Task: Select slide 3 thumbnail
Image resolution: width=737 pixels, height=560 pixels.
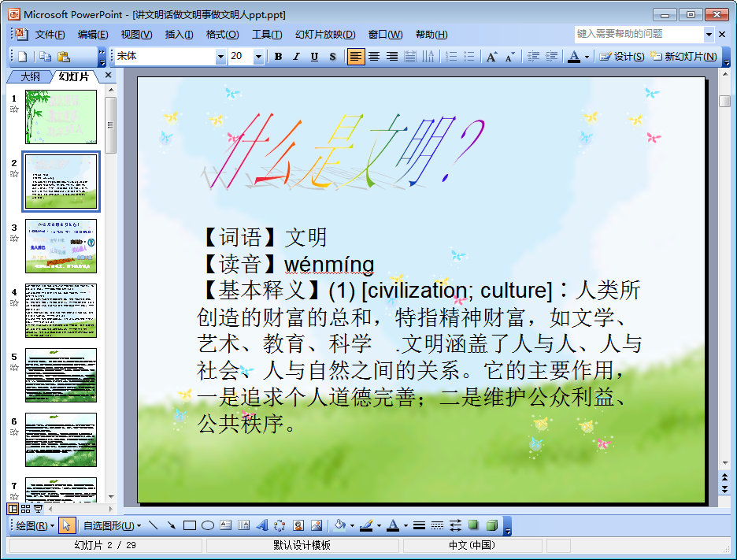Action: coord(61,246)
